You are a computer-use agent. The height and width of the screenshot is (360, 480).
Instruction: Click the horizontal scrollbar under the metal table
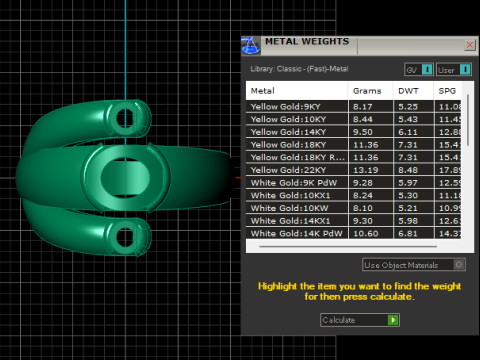click(x=348, y=247)
